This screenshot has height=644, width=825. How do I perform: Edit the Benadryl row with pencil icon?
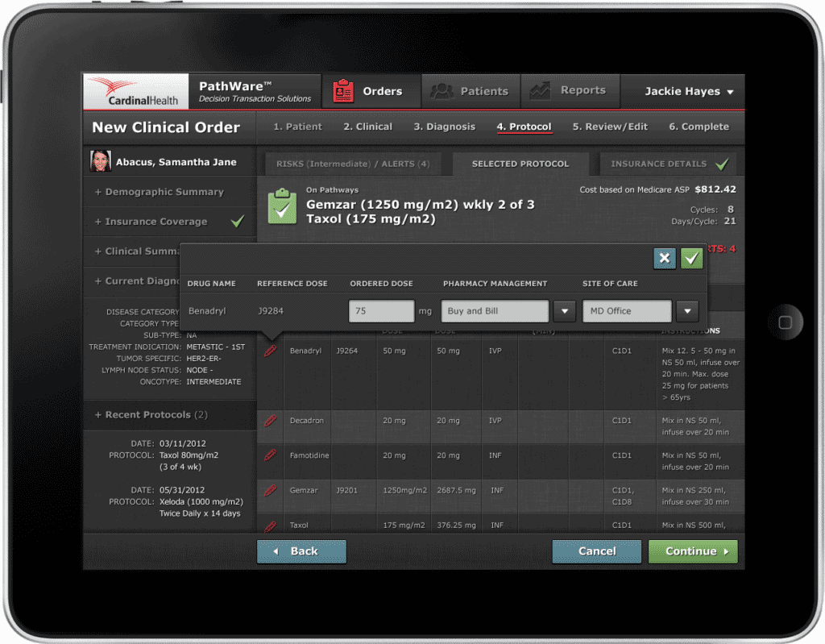271,351
